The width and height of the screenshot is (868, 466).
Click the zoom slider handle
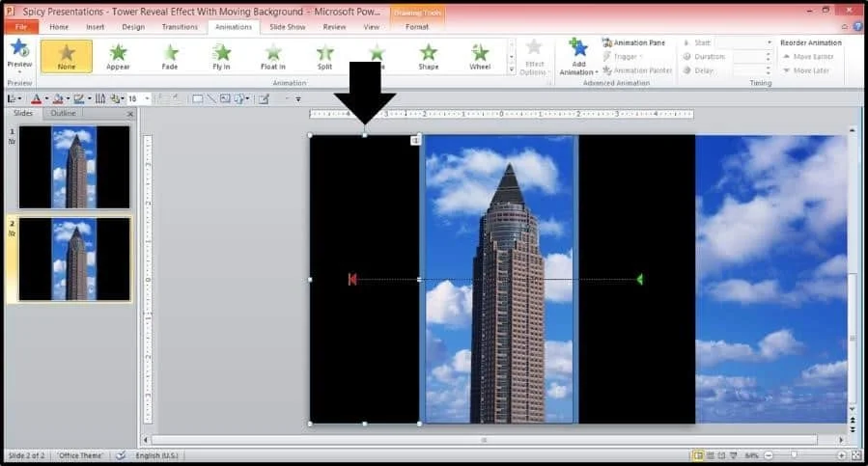tap(794, 455)
